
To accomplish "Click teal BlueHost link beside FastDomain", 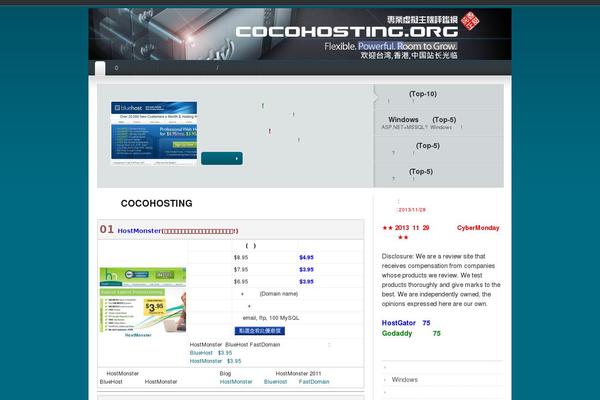I will pyautogui.click(x=275, y=382).
